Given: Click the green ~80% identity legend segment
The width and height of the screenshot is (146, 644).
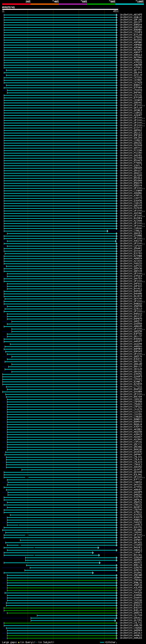Looking at the screenshot, I should [101, 4].
